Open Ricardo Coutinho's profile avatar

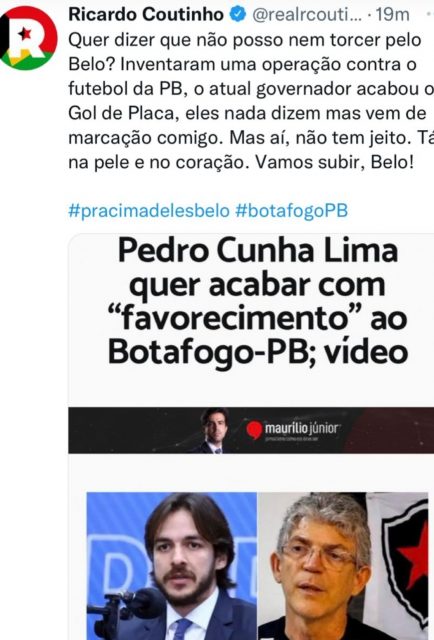click(x=28, y=38)
